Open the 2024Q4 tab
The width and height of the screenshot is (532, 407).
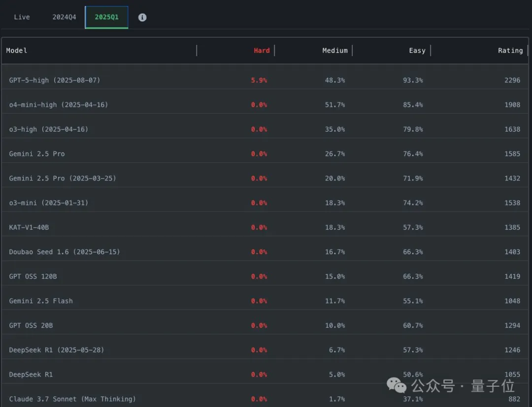(x=65, y=17)
